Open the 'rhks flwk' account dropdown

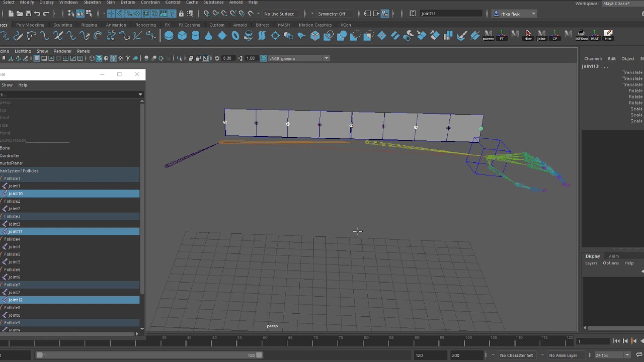click(514, 14)
